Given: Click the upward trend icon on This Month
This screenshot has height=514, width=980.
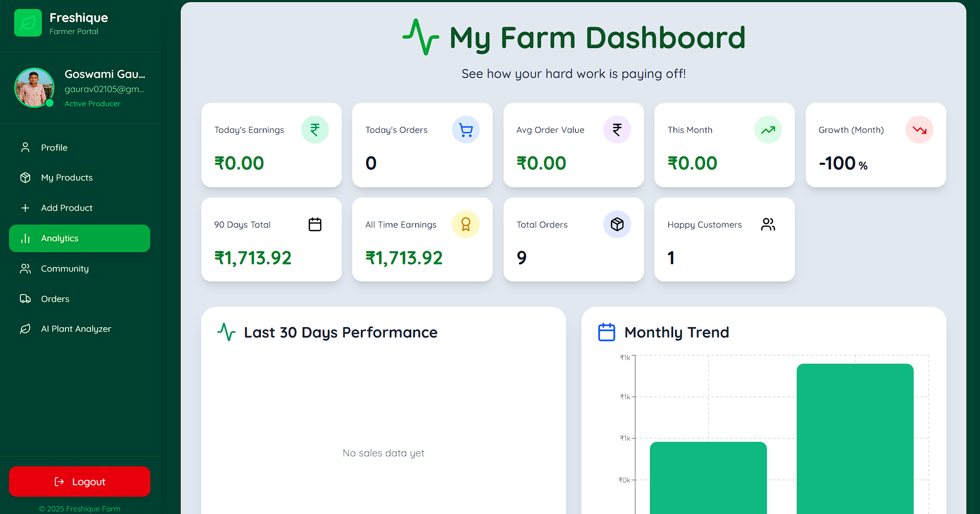Looking at the screenshot, I should pos(768,129).
